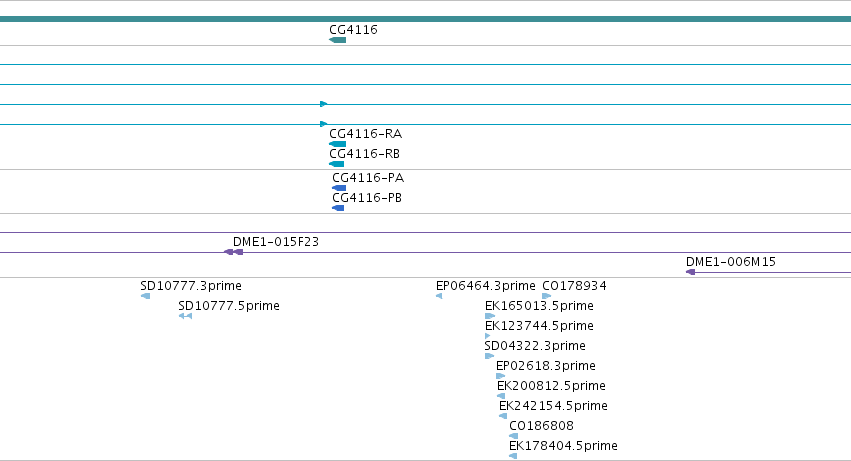The height and width of the screenshot is (461, 851).
Task: Click the SD10777.5prime label
Action: pos(229,306)
